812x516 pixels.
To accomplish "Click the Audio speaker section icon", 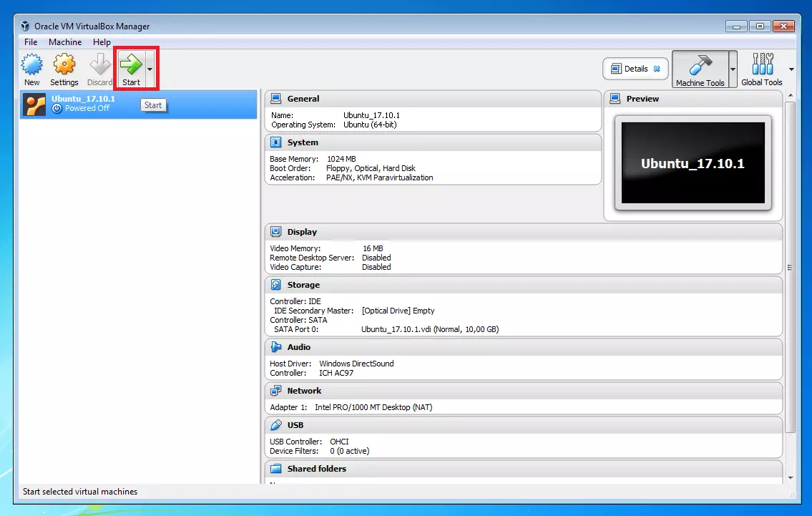I will (276, 347).
